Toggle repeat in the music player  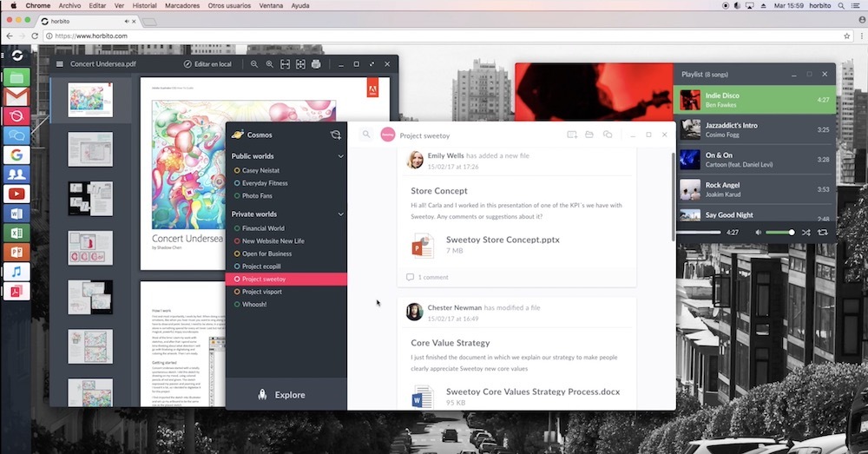[823, 233]
